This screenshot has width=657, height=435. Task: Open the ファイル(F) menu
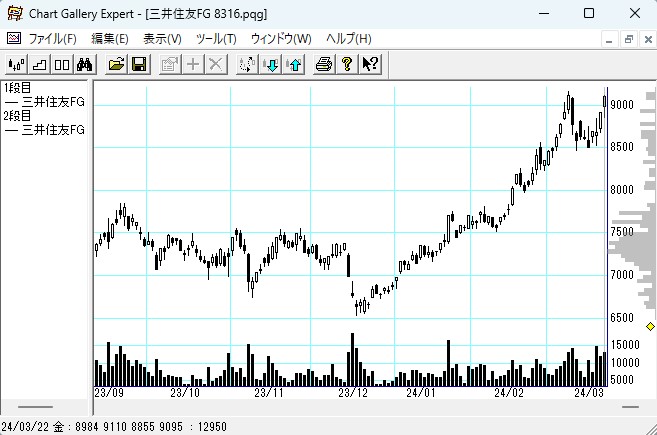click(x=52, y=39)
